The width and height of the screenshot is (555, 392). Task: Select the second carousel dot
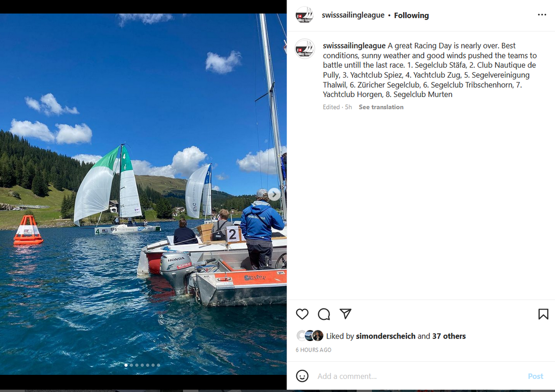tap(131, 365)
